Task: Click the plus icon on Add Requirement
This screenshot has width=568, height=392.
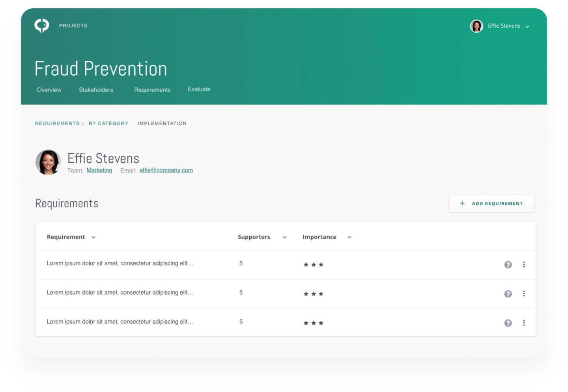Action: (461, 203)
